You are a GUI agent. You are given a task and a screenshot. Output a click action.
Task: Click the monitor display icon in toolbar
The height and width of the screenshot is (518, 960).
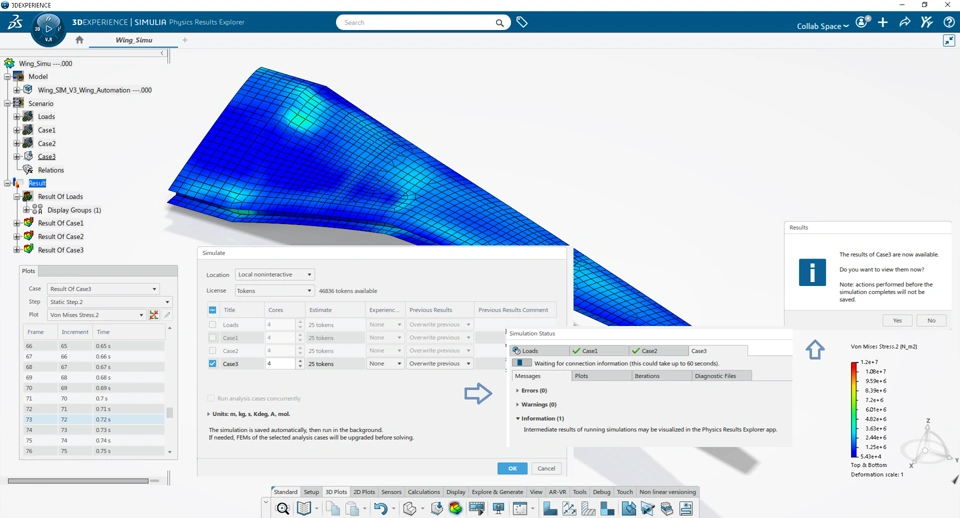coord(498,508)
